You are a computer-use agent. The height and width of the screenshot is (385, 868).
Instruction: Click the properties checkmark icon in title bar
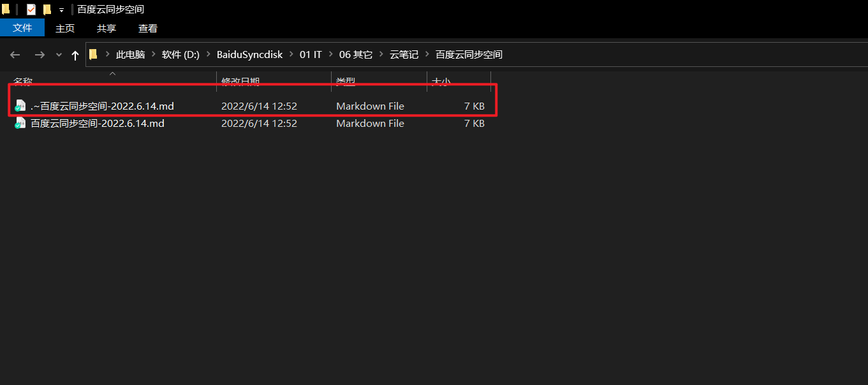[31, 10]
